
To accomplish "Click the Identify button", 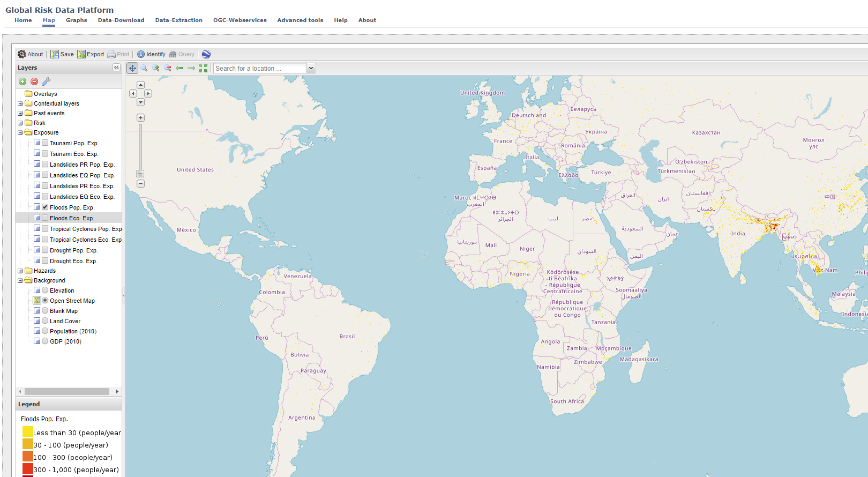I will point(151,54).
